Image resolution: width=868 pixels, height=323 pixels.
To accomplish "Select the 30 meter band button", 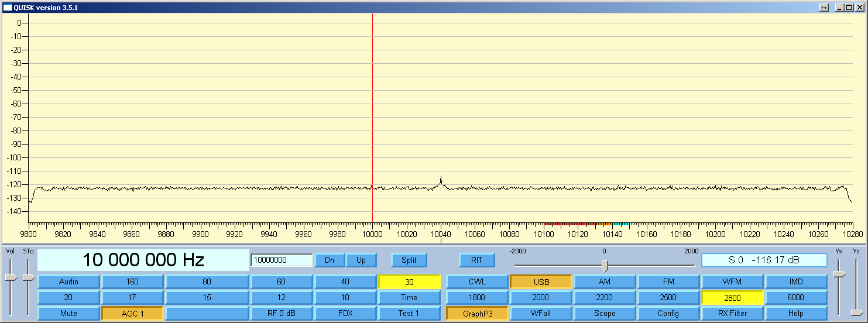I will [x=409, y=281].
